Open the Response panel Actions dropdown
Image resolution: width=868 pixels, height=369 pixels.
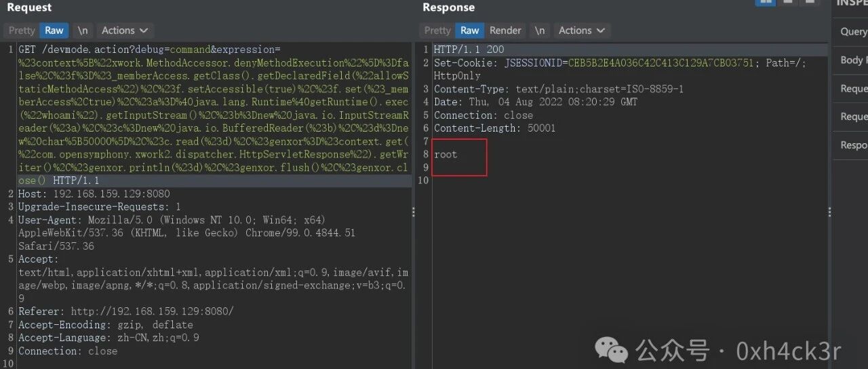click(582, 31)
